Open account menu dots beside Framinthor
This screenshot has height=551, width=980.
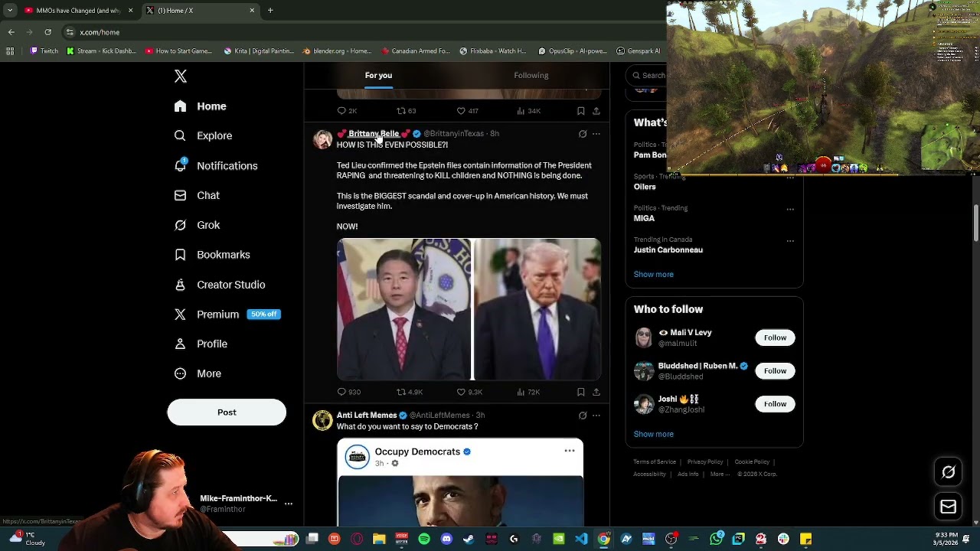pos(289,504)
